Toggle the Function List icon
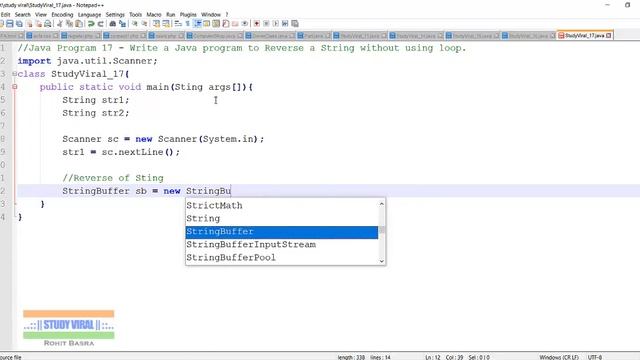 226,24
